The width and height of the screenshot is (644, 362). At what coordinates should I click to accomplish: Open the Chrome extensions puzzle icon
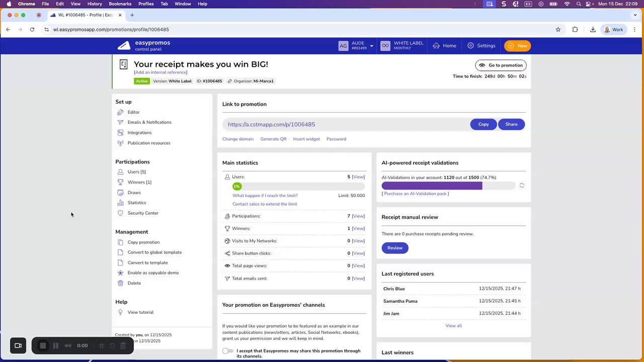click(x=575, y=30)
